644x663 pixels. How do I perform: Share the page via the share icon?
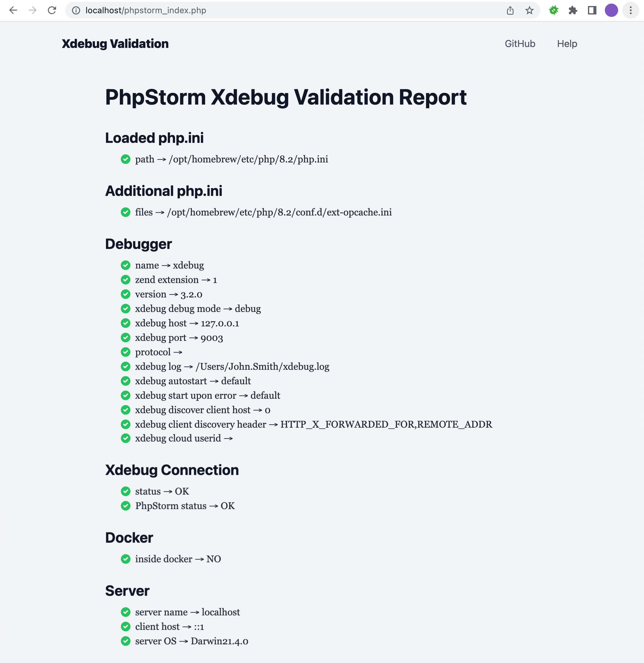[x=510, y=10]
